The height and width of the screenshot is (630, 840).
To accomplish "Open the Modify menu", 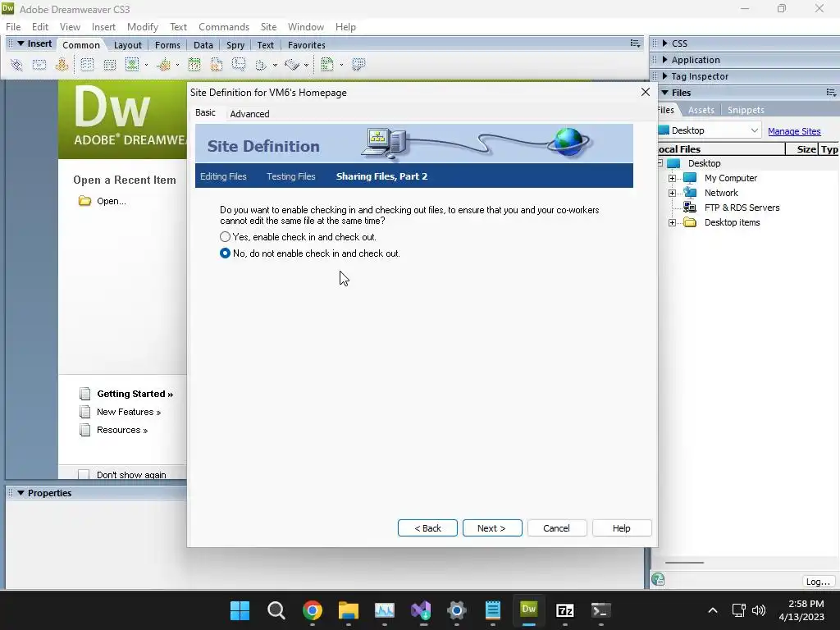I will tap(143, 27).
